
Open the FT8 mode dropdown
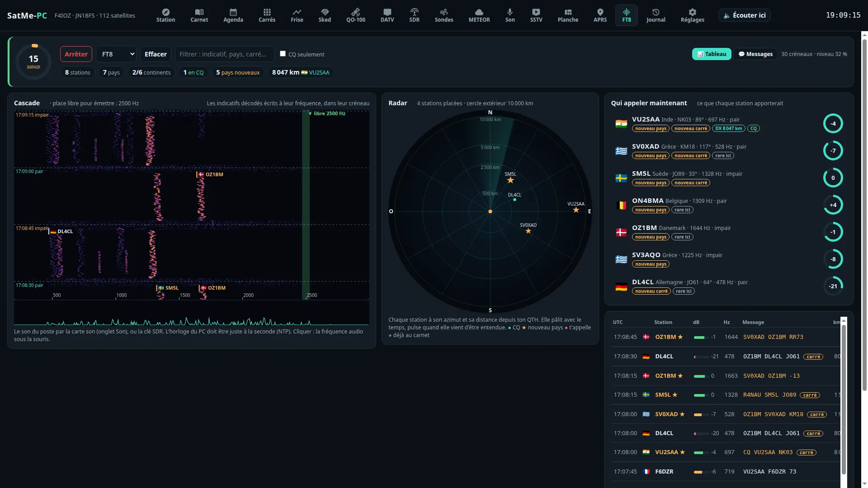pyautogui.click(x=116, y=54)
